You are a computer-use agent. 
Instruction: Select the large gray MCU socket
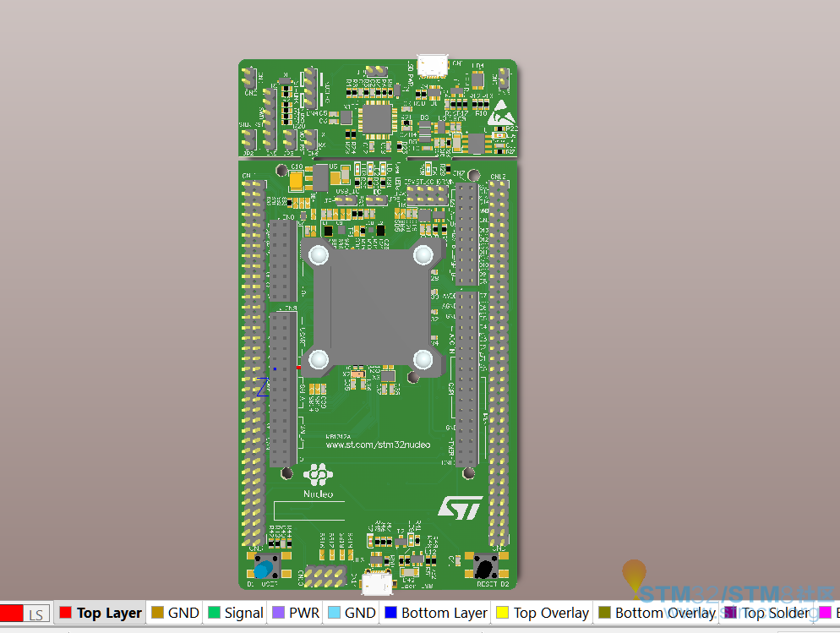pyautogui.click(x=373, y=308)
